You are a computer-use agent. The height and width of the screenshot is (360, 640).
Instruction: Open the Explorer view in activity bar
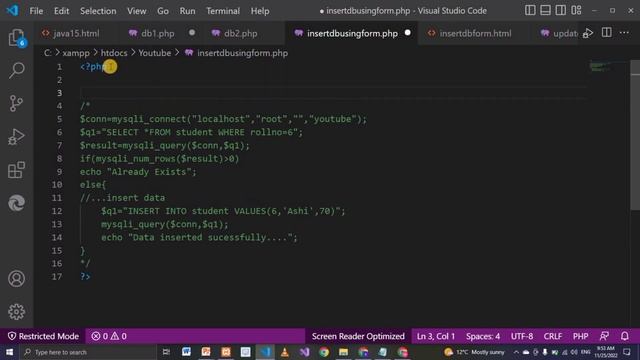(16, 38)
